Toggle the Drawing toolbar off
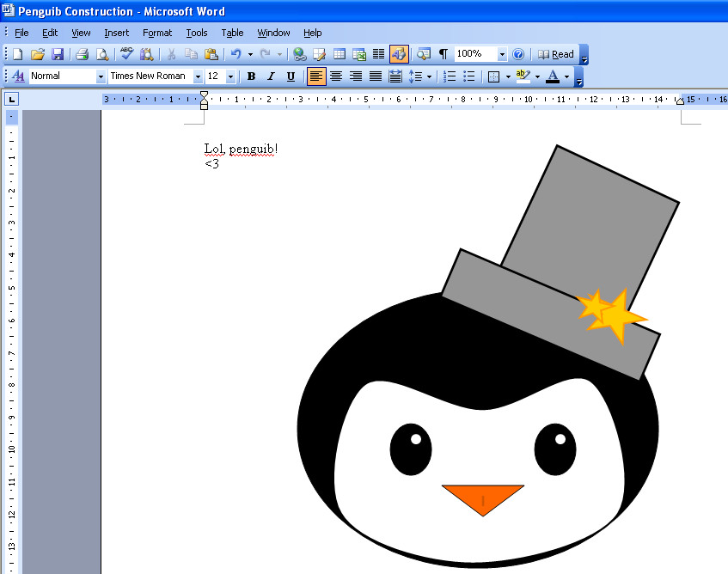The image size is (728, 574). click(x=399, y=53)
